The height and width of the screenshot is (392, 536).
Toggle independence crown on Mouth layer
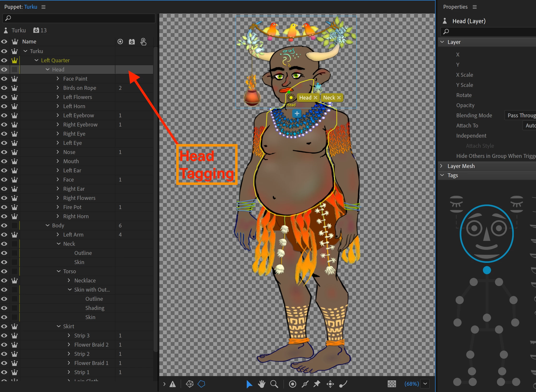14,161
